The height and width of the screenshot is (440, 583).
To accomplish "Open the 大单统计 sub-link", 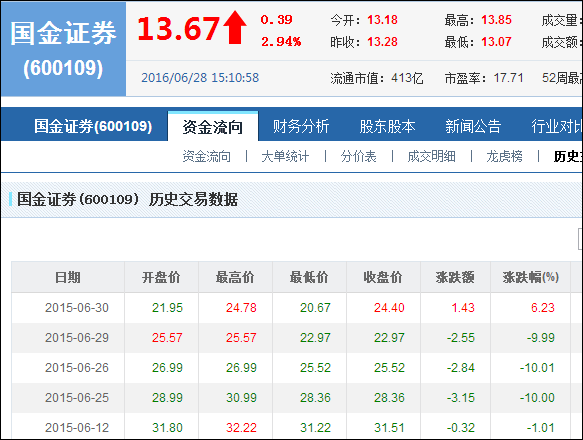I will coord(285,156).
